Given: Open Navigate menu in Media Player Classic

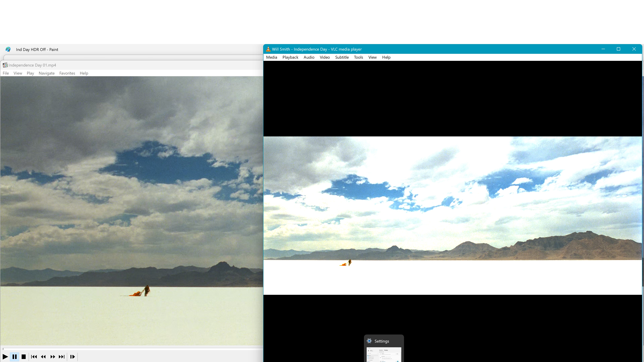Looking at the screenshot, I should click(46, 73).
